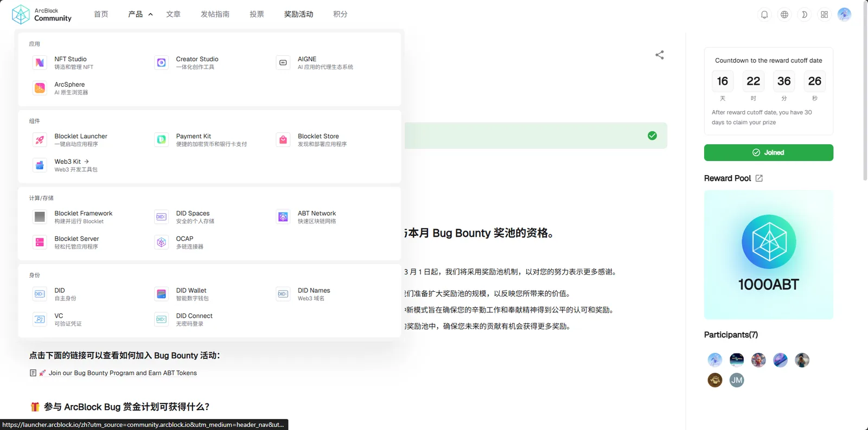Click the Participants(7) heading
This screenshot has height=430, width=868.
coord(731,335)
